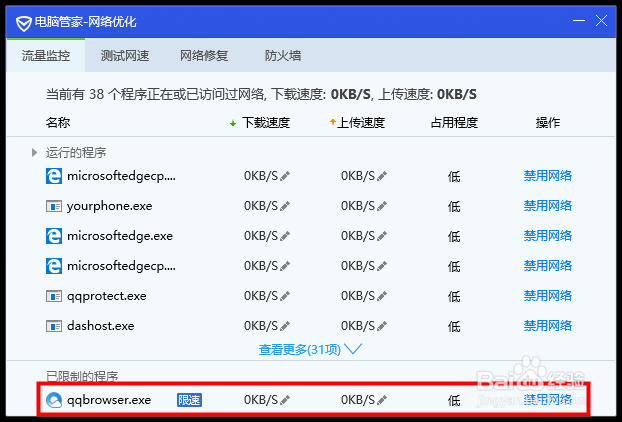This screenshot has width=622, height=422.
Task: Click 禁用网络 for yourphone.exe
Action: coord(547,206)
